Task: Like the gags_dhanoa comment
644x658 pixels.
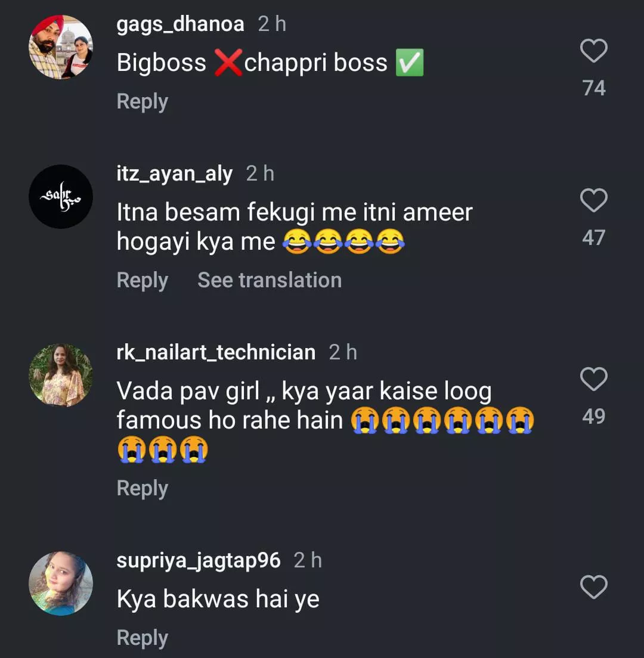Action: click(x=594, y=51)
